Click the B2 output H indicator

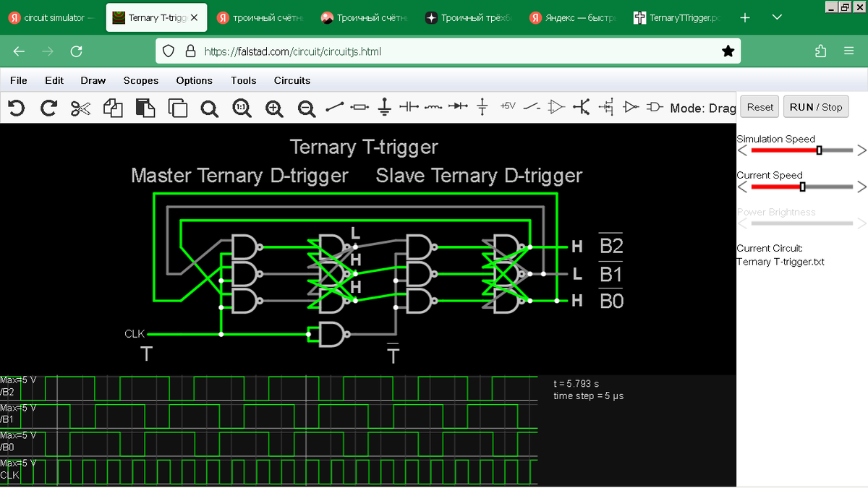click(577, 247)
